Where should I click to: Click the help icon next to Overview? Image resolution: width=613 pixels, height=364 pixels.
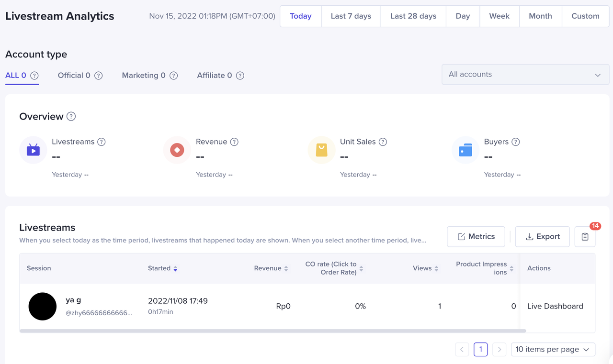click(x=71, y=116)
